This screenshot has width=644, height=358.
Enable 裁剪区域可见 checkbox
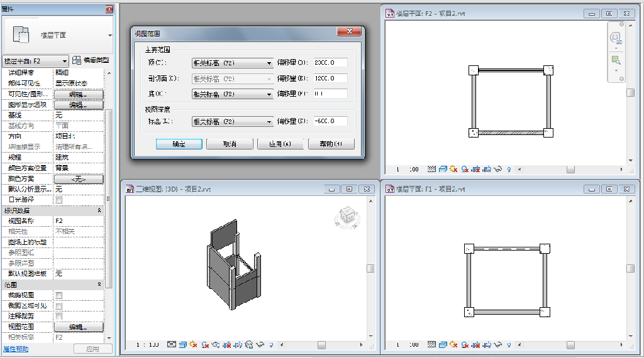[58, 306]
